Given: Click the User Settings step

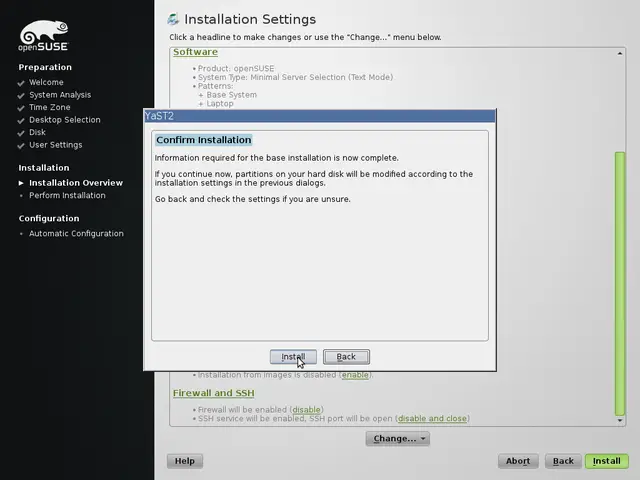Looking at the screenshot, I should 56,145.
